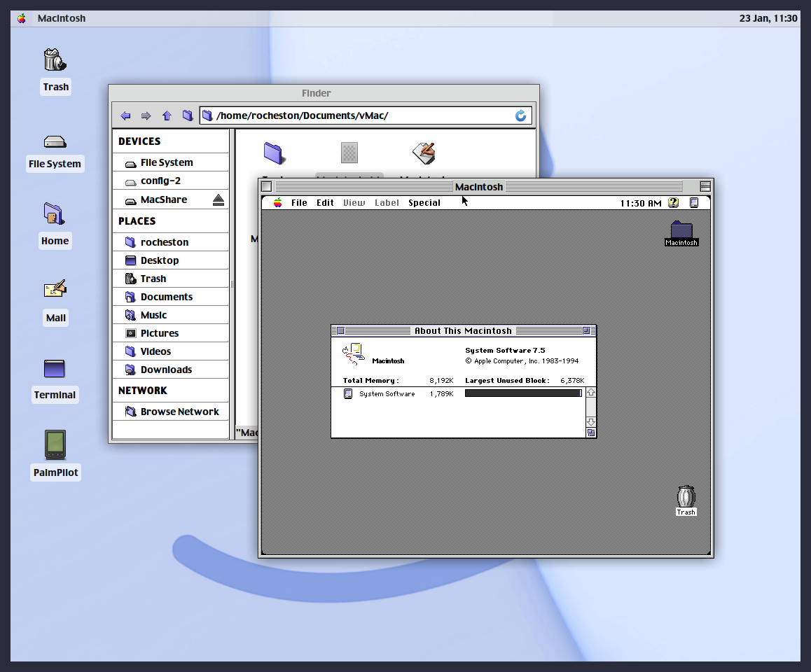Open Desktop in Finder places
This screenshot has width=811, height=672.
point(170,260)
